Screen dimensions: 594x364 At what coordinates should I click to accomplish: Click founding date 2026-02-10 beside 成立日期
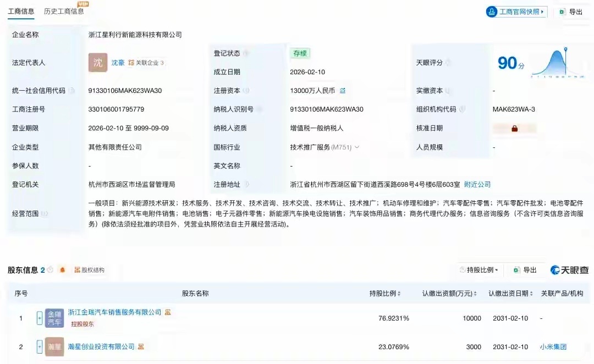tap(307, 72)
